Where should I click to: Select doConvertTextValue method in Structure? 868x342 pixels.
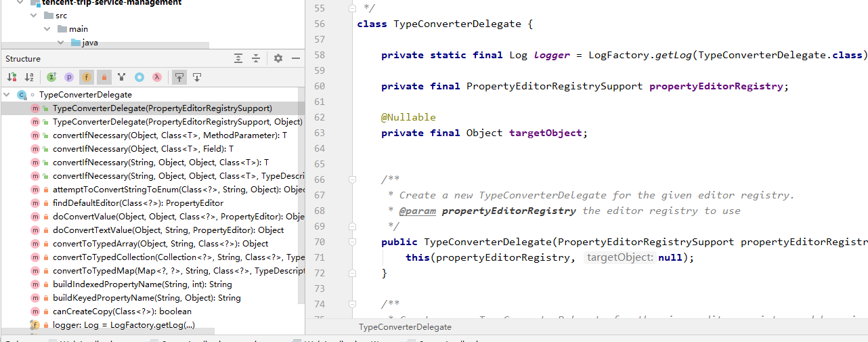click(152, 230)
